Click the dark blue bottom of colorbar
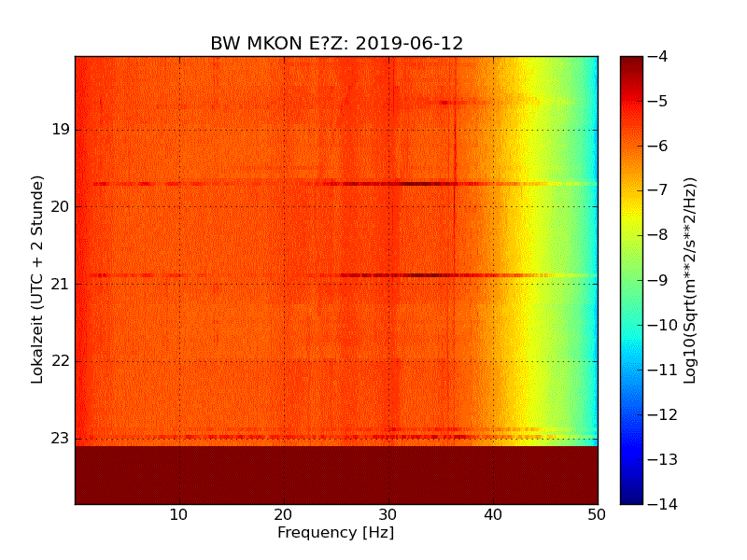The height and width of the screenshot is (560, 747). 631,493
